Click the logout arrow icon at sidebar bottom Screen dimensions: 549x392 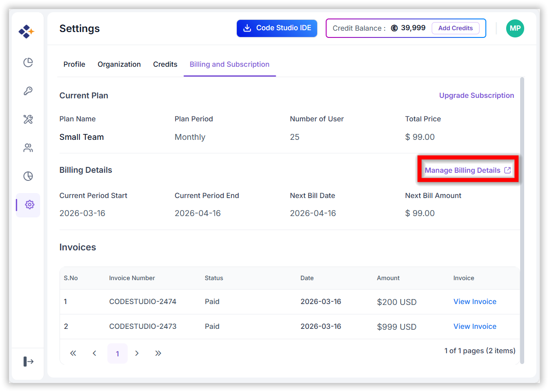[x=28, y=361]
